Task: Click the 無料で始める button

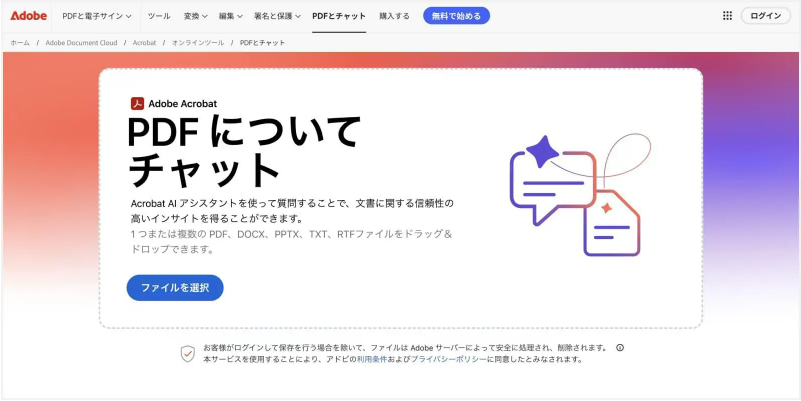Action: click(x=456, y=16)
